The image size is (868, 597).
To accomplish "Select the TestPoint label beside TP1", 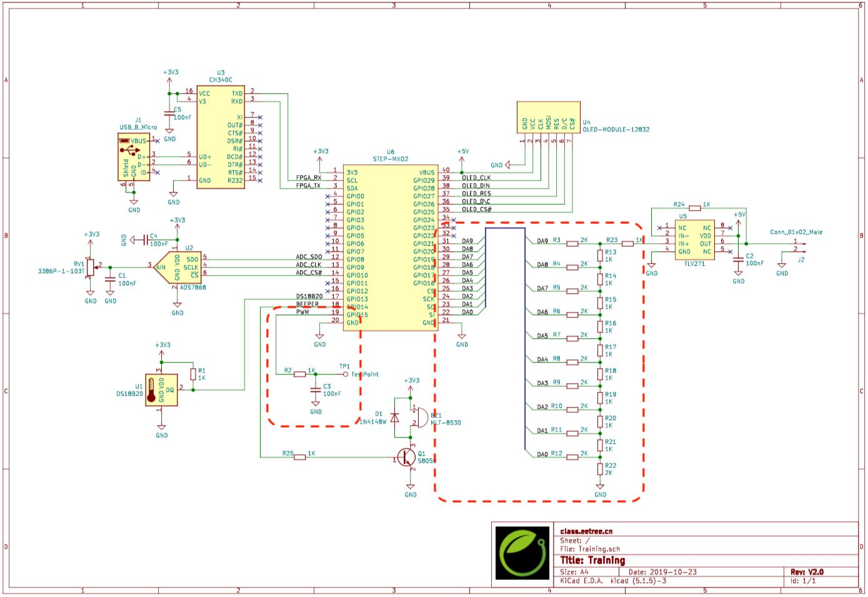I will (365, 374).
